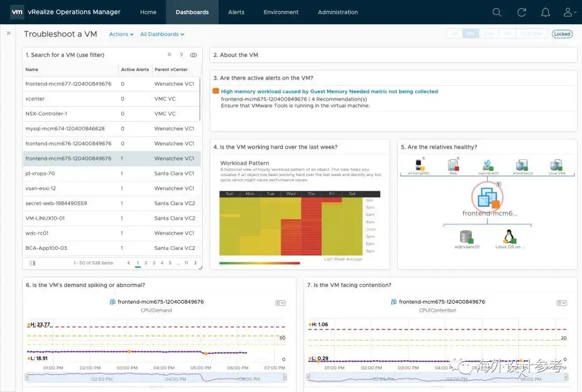Select row frontend-mcm675-120400849676 in VM list
The height and width of the screenshot is (392, 582).
point(112,158)
